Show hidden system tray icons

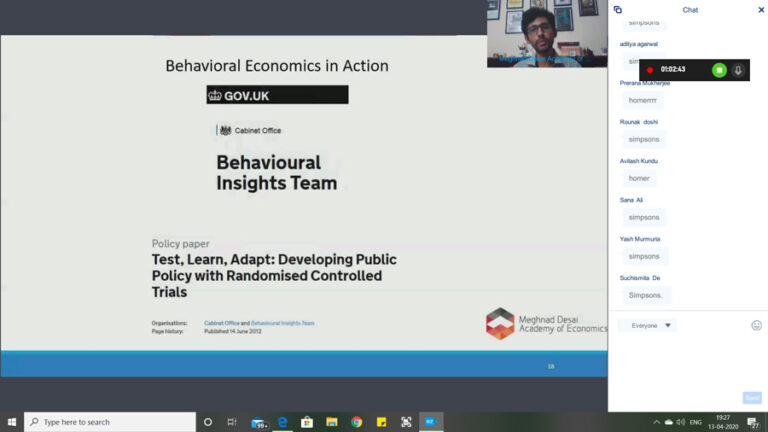pos(656,422)
